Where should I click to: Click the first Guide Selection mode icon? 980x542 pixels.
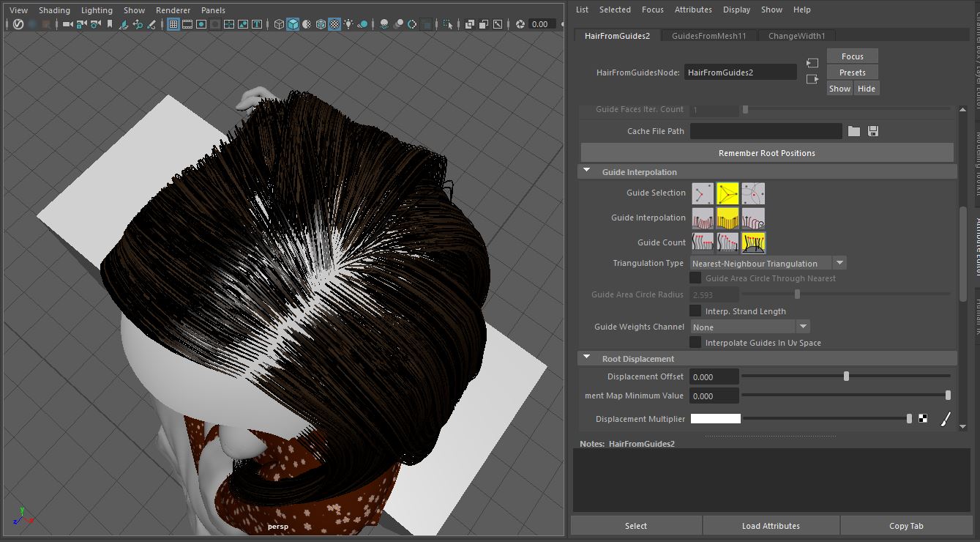coord(702,193)
